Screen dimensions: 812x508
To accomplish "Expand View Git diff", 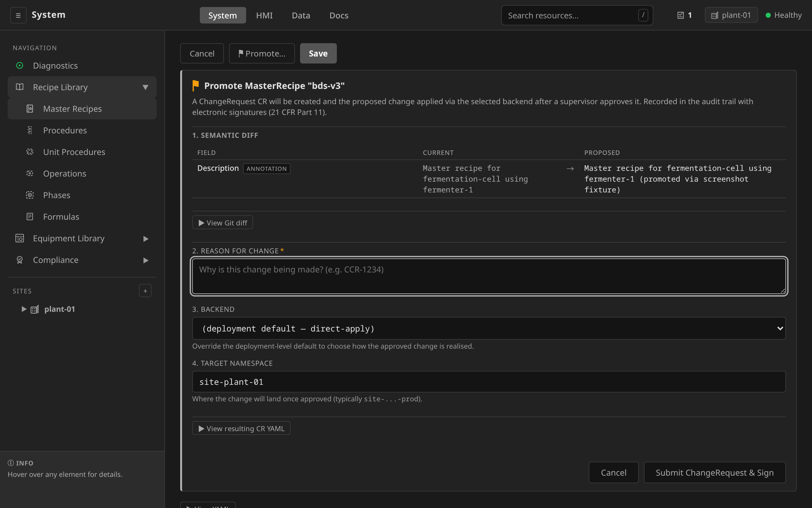I will (x=222, y=223).
